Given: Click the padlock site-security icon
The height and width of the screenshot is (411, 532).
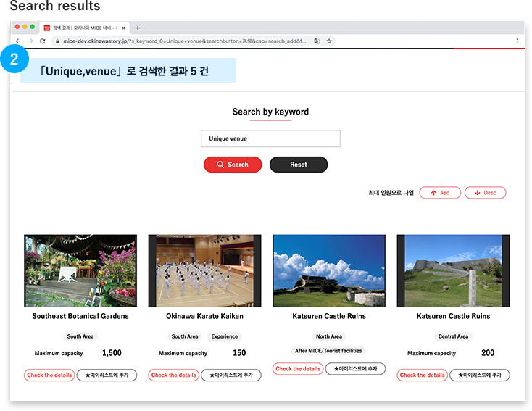Looking at the screenshot, I should (57, 41).
